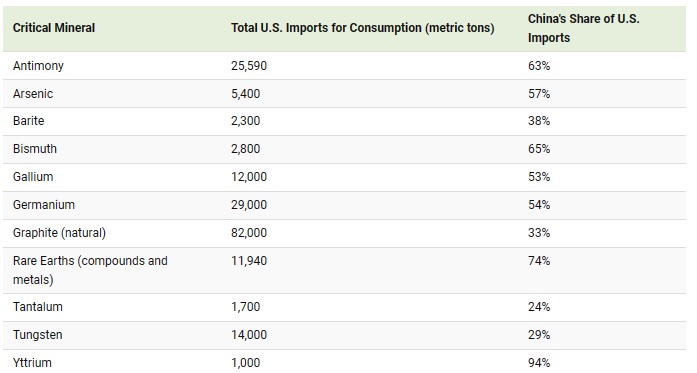This screenshot has width=697, height=373.
Task: Click the Germanium mineral name
Action: point(44,205)
